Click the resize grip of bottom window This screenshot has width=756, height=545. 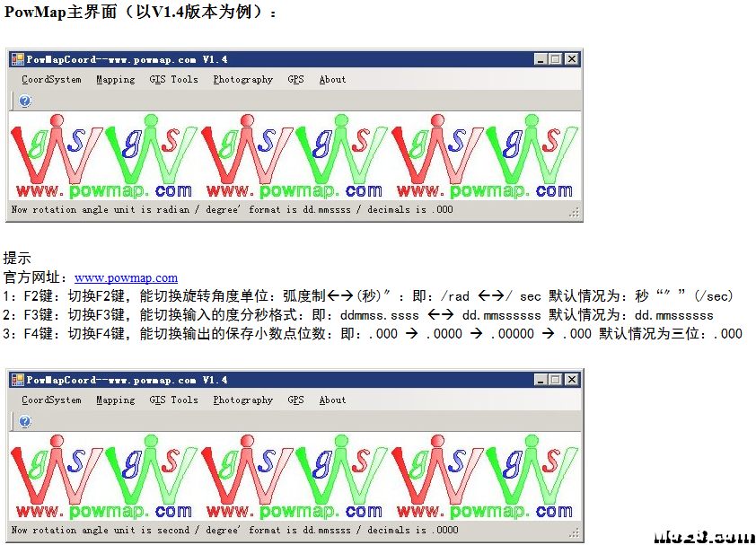pos(574,533)
